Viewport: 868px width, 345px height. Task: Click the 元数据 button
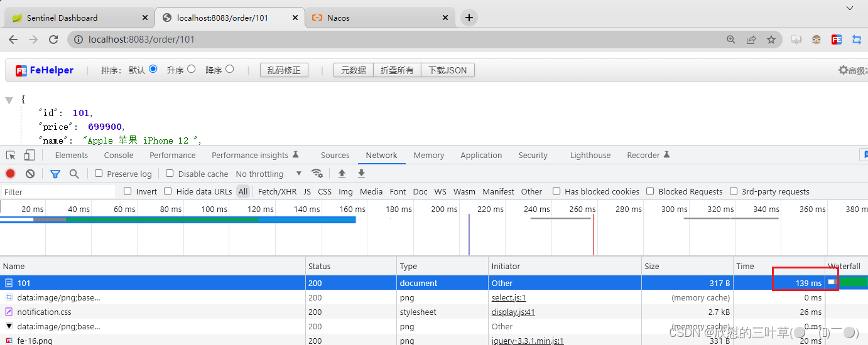tap(354, 70)
